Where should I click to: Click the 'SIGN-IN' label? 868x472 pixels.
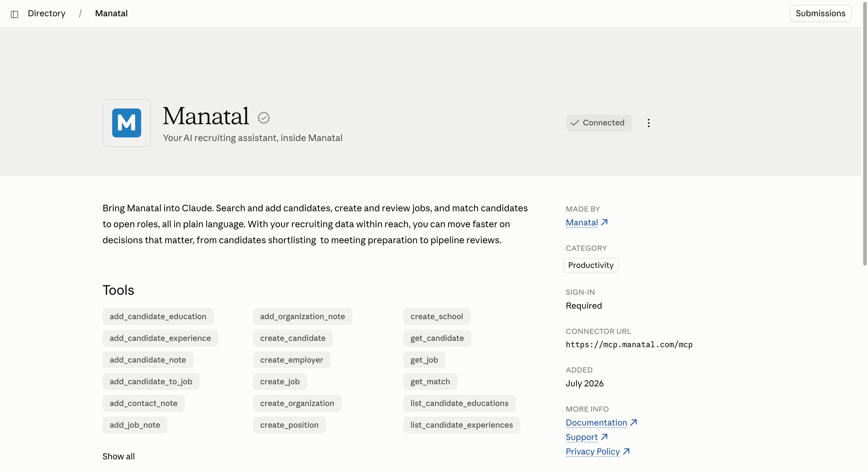tap(580, 292)
